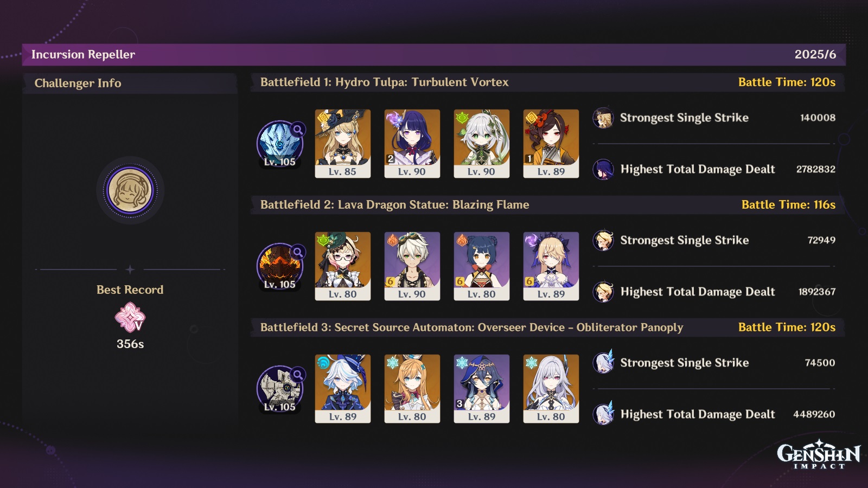The image size is (868, 488).
Task: Inspect the Lava Dragon Statue boss icon
Action: (280, 266)
